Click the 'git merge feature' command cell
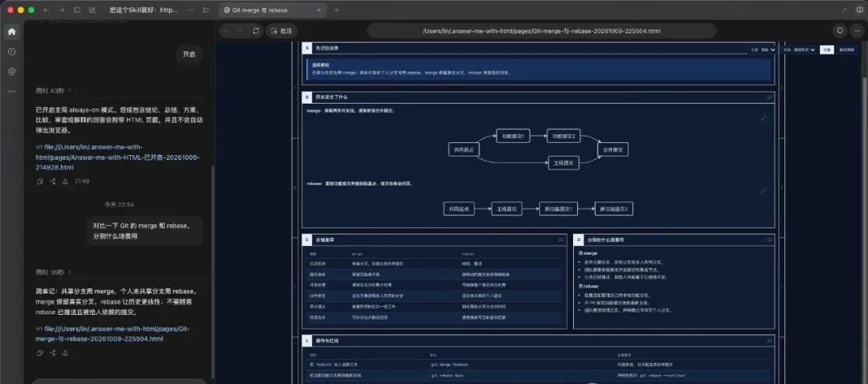 point(449,365)
